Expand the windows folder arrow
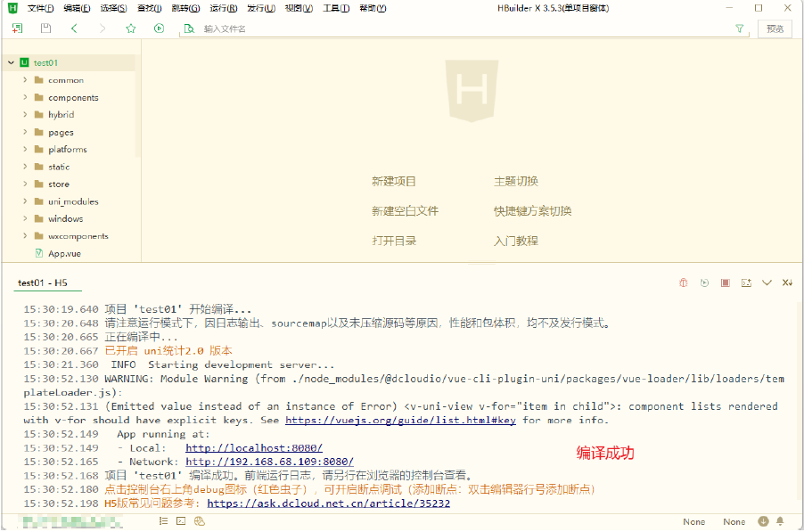The height and width of the screenshot is (532, 804). click(x=25, y=218)
